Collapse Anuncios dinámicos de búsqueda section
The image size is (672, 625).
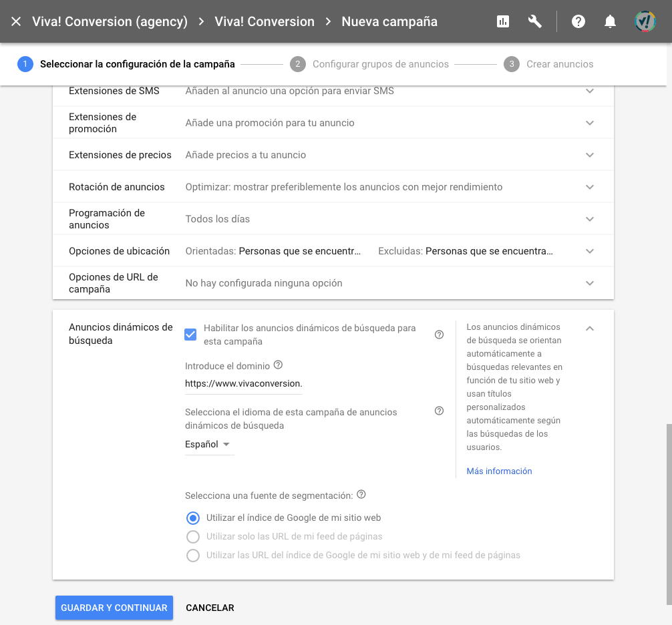[590, 329]
